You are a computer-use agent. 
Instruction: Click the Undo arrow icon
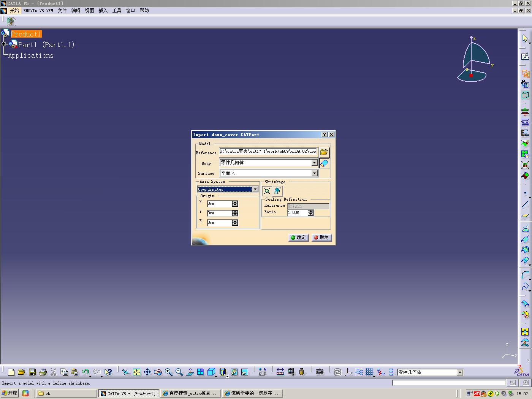[85, 372]
